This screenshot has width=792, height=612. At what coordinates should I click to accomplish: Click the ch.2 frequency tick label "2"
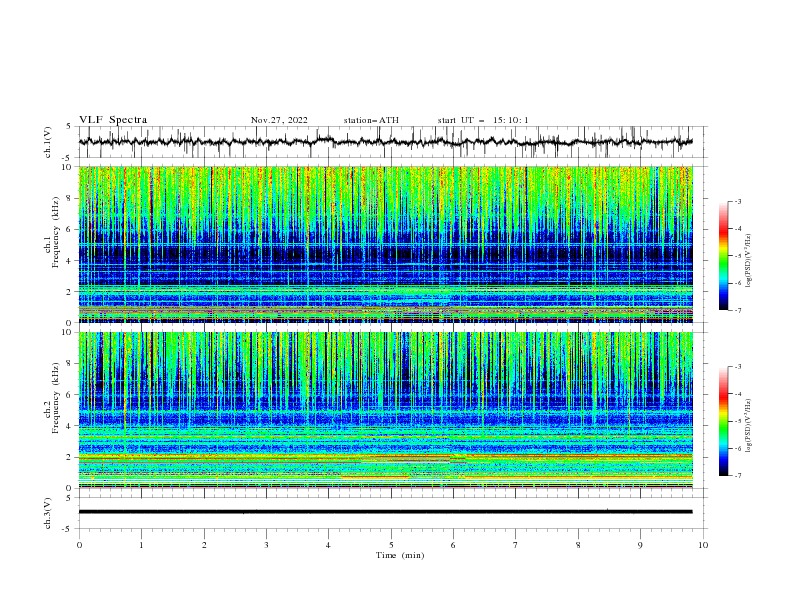click(69, 457)
